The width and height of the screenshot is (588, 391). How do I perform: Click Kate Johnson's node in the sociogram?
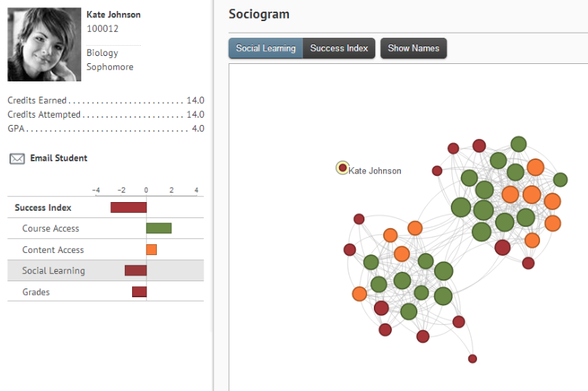click(x=343, y=168)
